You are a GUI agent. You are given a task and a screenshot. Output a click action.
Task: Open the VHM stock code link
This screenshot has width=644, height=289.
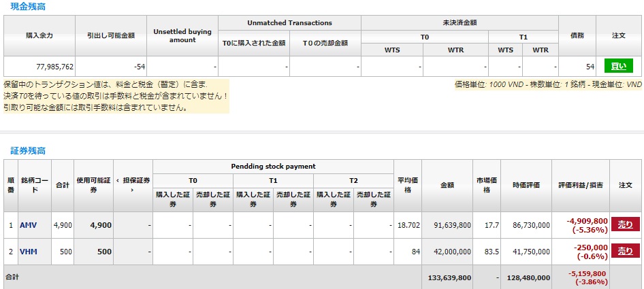(x=28, y=252)
